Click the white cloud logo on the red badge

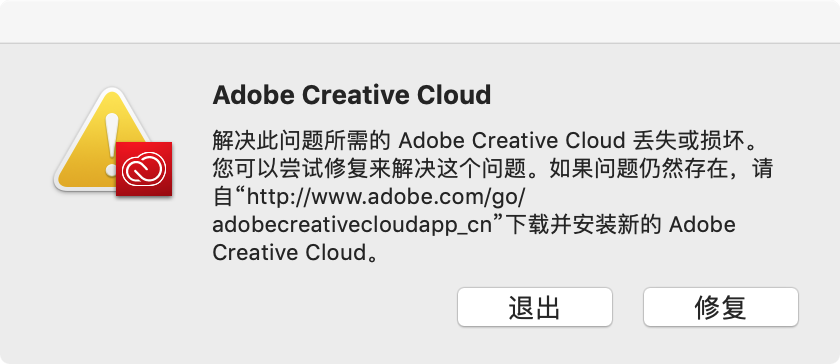pyautogui.click(x=144, y=168)
